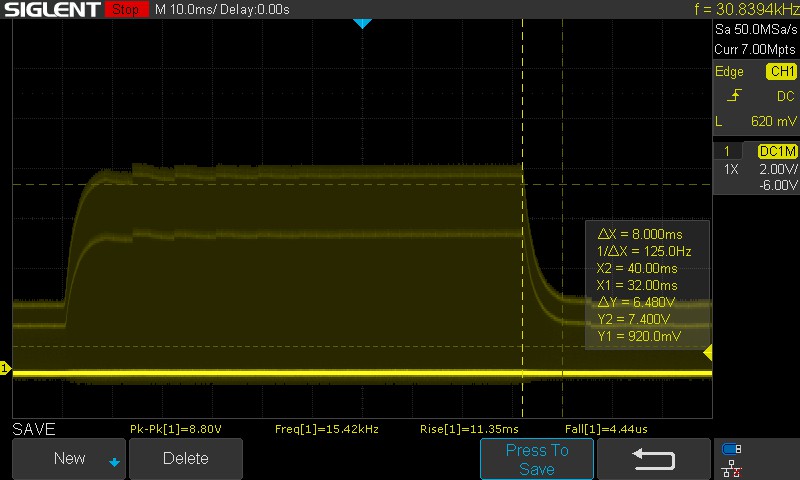800x480 pixels.
Task: Click the back arrow return button
Action: click(x=654, y=459)
